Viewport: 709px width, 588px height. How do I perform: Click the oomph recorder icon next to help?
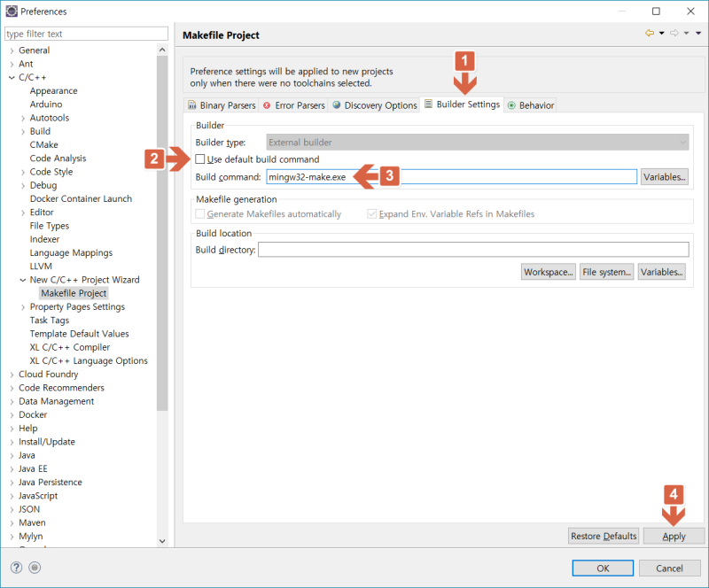(35, 568)
